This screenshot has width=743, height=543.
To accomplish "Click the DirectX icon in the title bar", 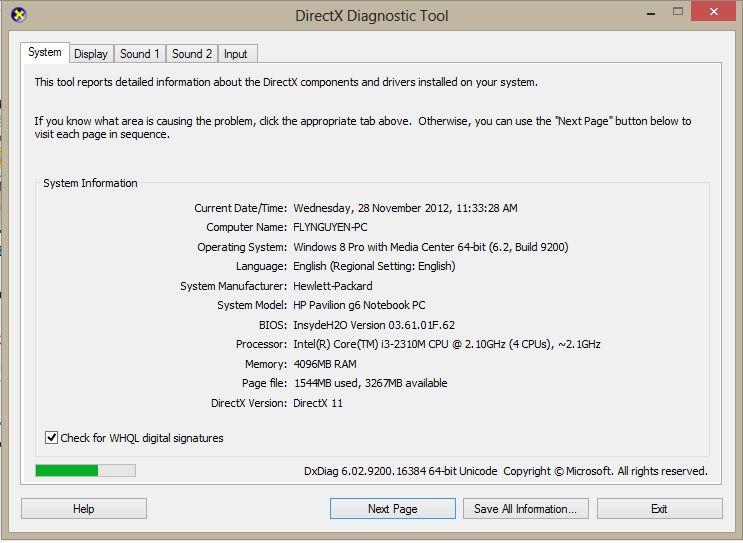I will [x=18, y=15].
